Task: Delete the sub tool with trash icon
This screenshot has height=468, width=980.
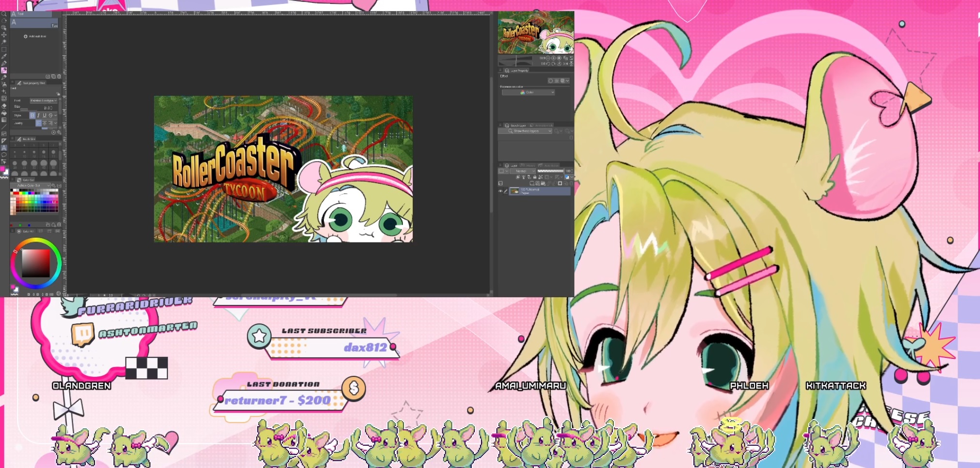Action: pos(59,76)
